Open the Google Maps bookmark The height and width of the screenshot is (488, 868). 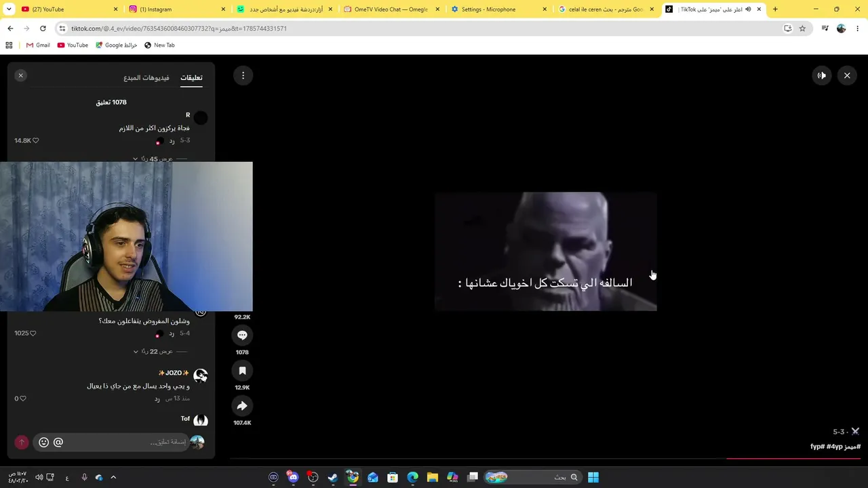pos(116,45)
